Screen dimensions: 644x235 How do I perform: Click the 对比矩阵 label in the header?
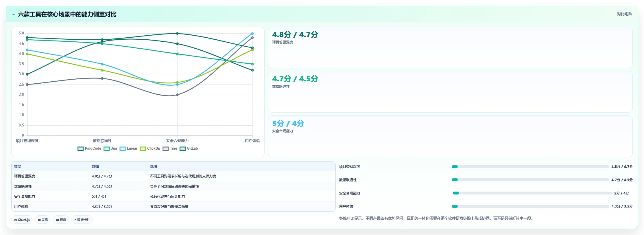coord(624,14)
